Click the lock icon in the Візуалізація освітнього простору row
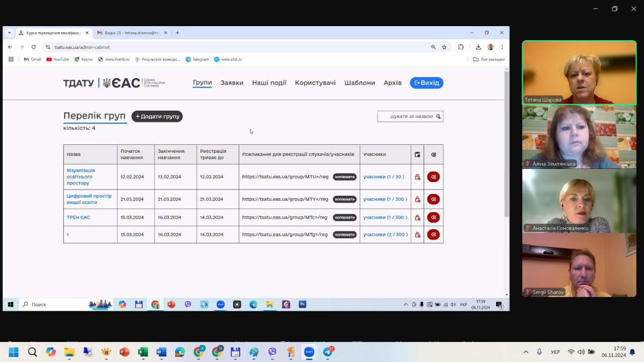The width and height of the screenshot is (644, 362). 418,177
